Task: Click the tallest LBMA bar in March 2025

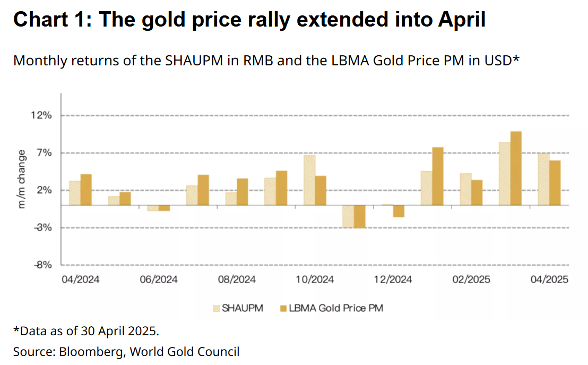Action: (x=516, y=168)
